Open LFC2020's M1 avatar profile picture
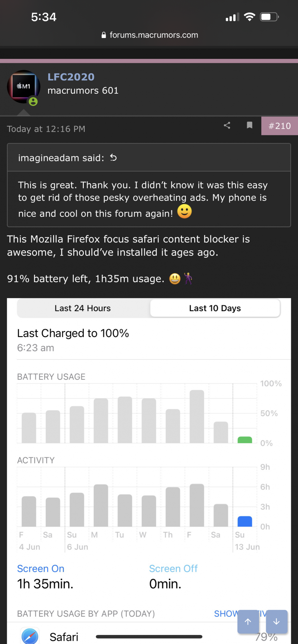 point(24,87)
